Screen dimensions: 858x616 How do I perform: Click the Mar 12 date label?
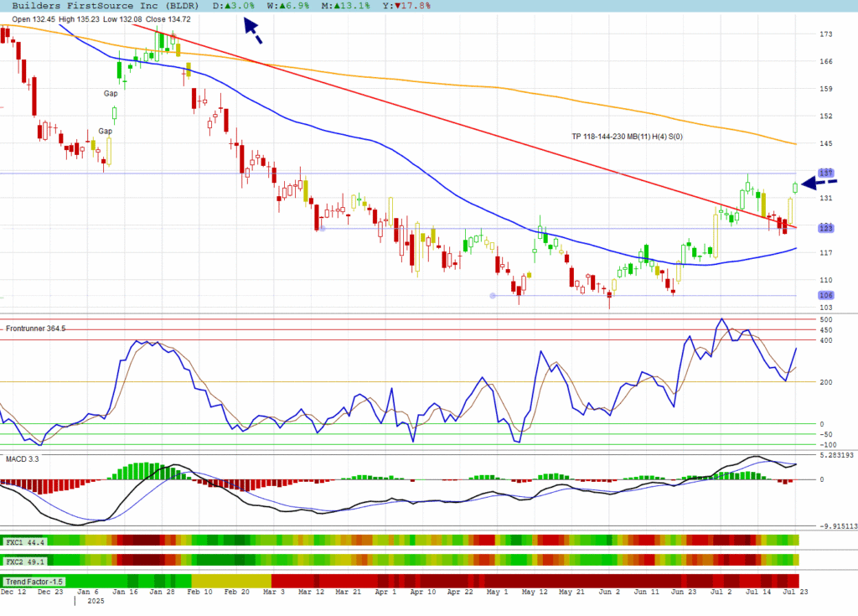(x=312, y=592)
